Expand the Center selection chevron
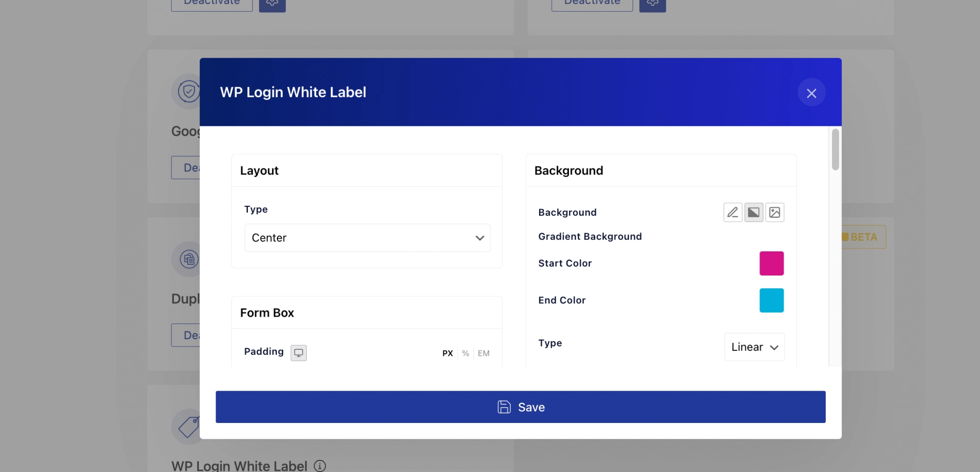The width and height of the screenshot is (980, 472). [x=479, y=238]
